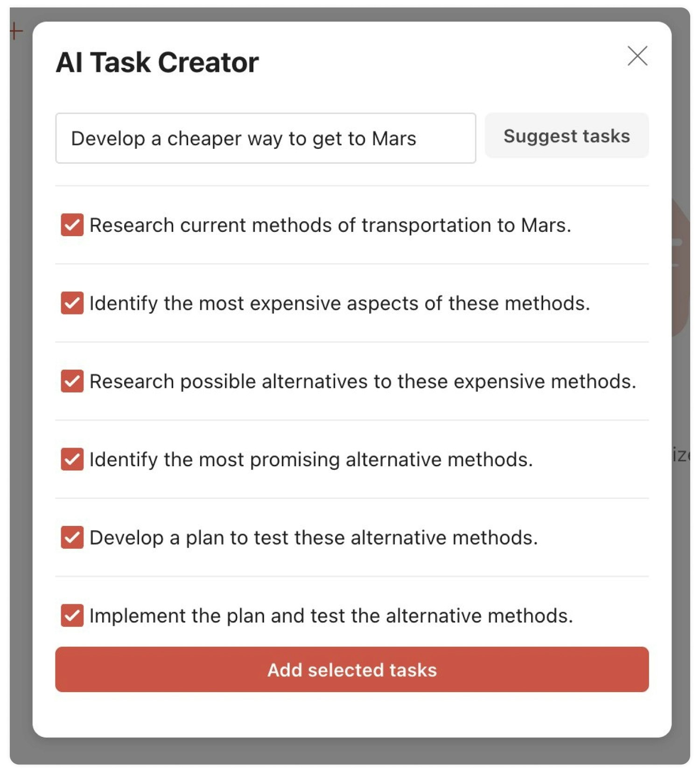Focus the 'Develop a cheaper way' input field
Screen dimensions: 700x784
pos(266,138)
